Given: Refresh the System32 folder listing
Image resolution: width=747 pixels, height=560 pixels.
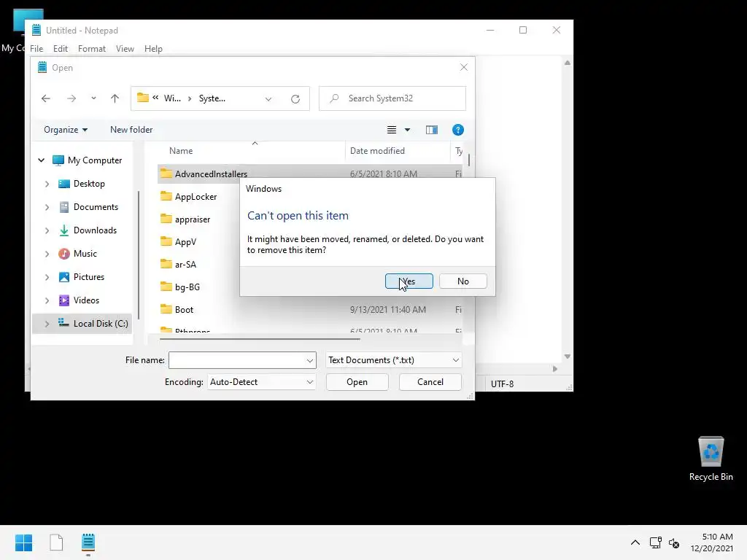Looking at the screenshot, I should pos(295,98).
